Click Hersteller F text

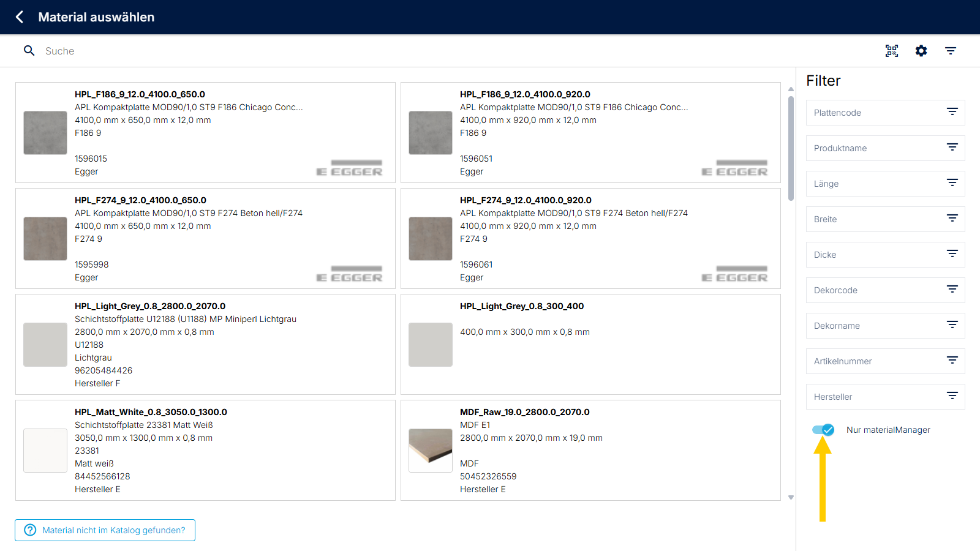coord(97,383)
